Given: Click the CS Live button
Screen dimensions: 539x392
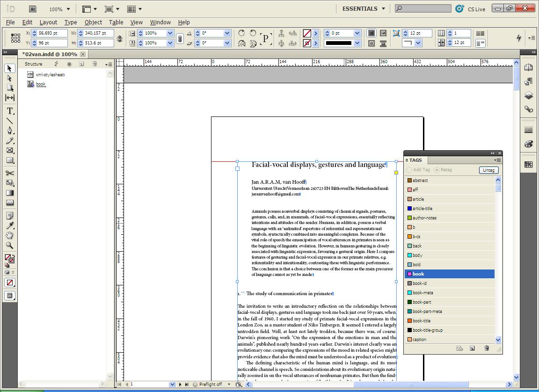Looking at the screenshot, I should [470, 9].
